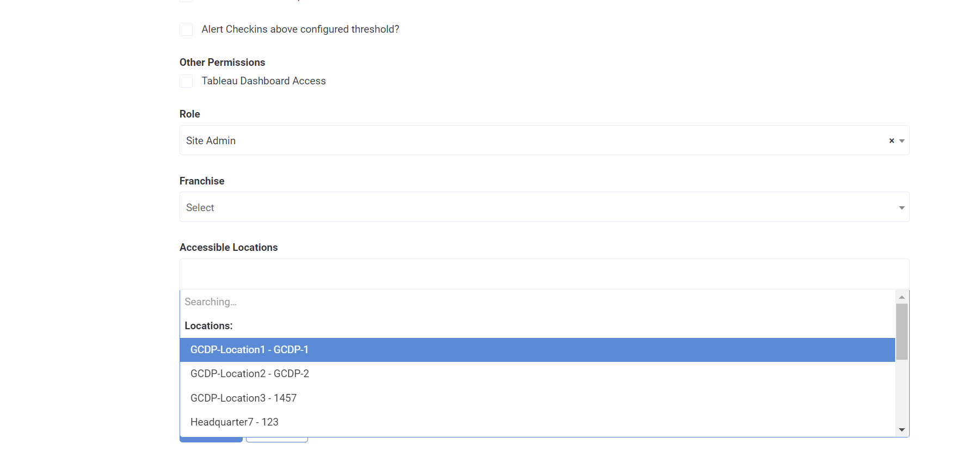Click the Locations: section header
980x462 pixels.
coord(208,325)
